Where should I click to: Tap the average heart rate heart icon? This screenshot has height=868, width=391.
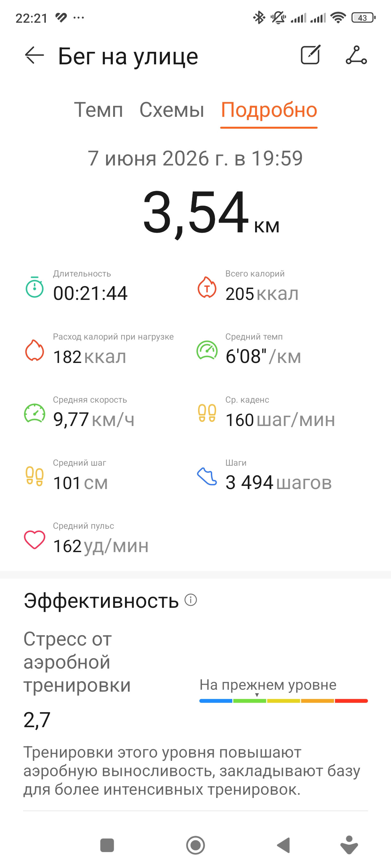pos(34,540)
